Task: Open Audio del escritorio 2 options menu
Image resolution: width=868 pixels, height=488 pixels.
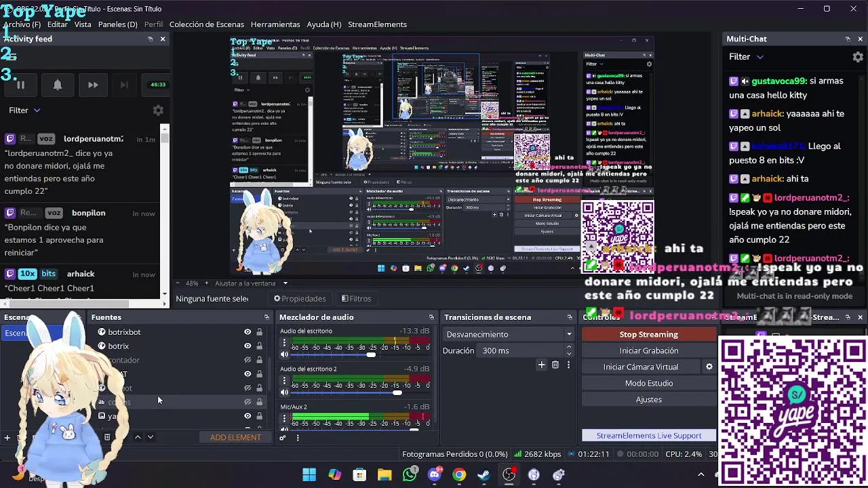Action: (x=284, y=382)
